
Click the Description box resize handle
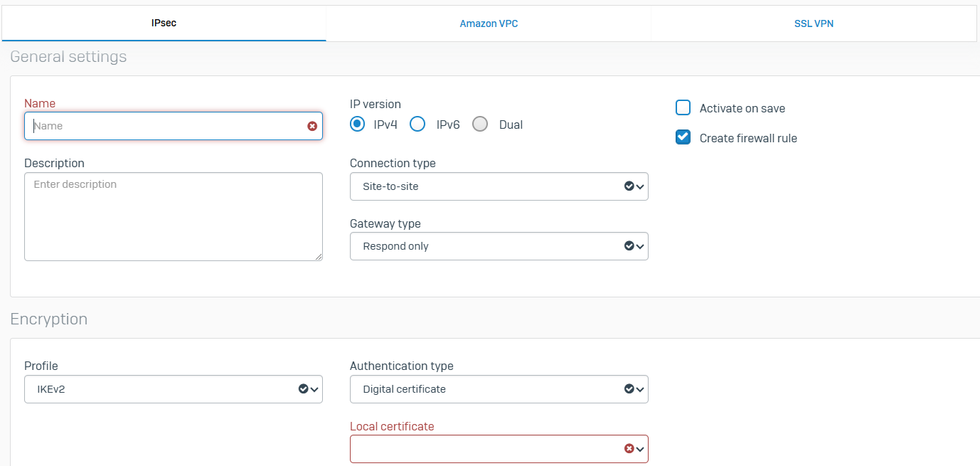coord(319,257)
